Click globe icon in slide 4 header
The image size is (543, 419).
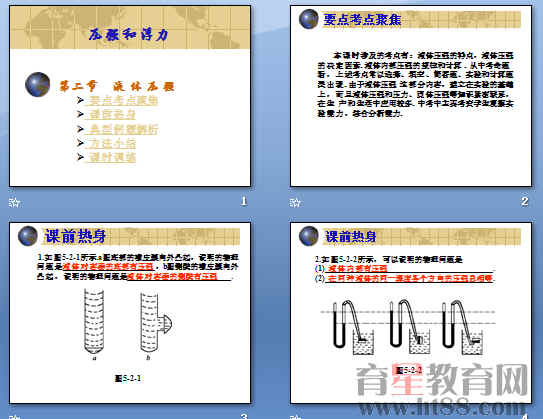pyautogui.click(x=309, y=236)
